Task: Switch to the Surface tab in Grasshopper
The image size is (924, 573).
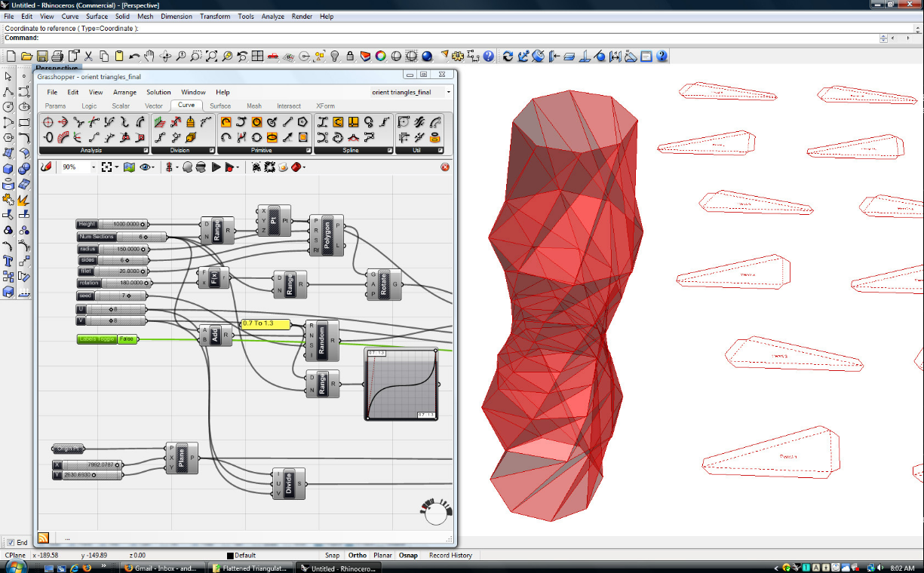Action: point(219,106)
